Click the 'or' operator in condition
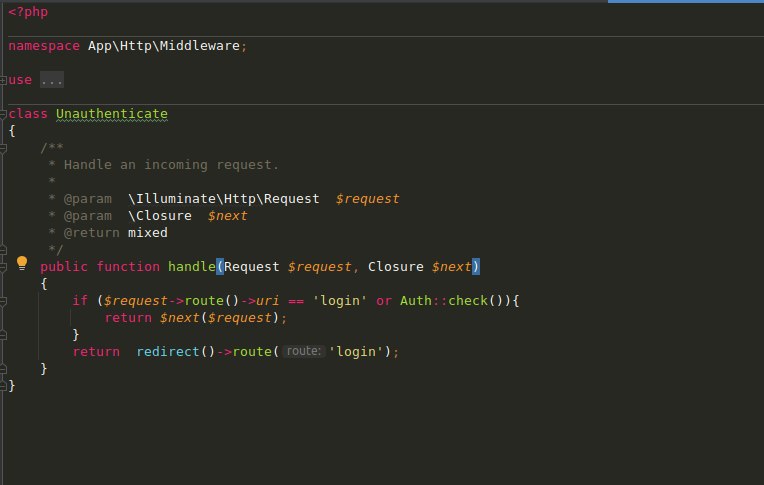764x485 pixels. (383, 301)
